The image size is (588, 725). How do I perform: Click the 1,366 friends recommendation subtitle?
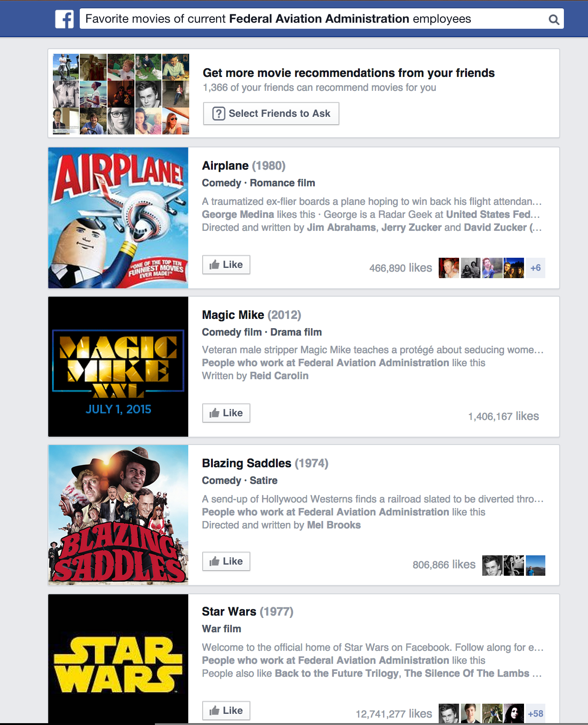click(320, 88)
